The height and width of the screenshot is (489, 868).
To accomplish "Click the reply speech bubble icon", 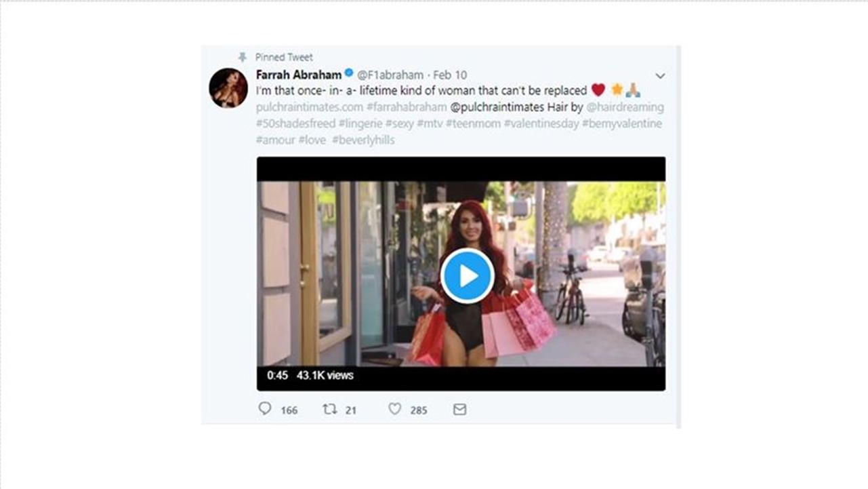I will [x=265, y=408].
